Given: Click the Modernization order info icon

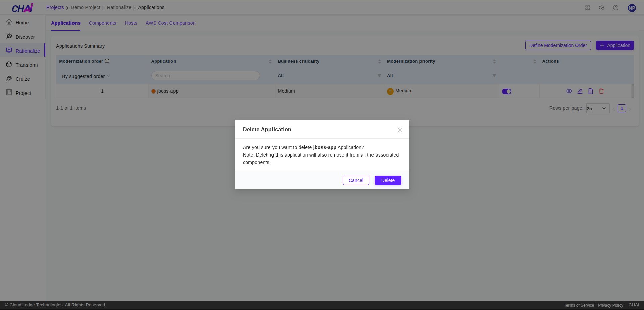Looking at the screenshot, I should coord(107,61).
